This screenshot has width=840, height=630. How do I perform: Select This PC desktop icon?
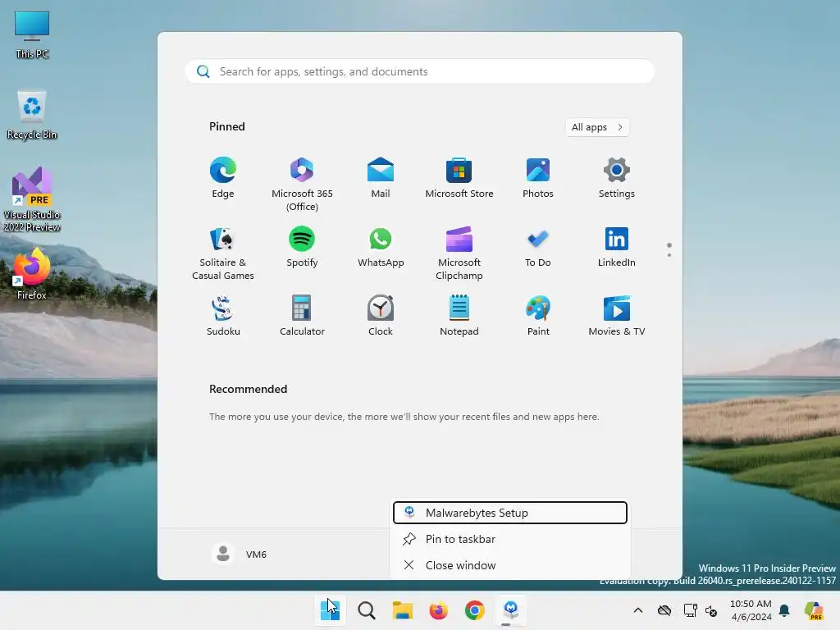click(x=32, y=34)
